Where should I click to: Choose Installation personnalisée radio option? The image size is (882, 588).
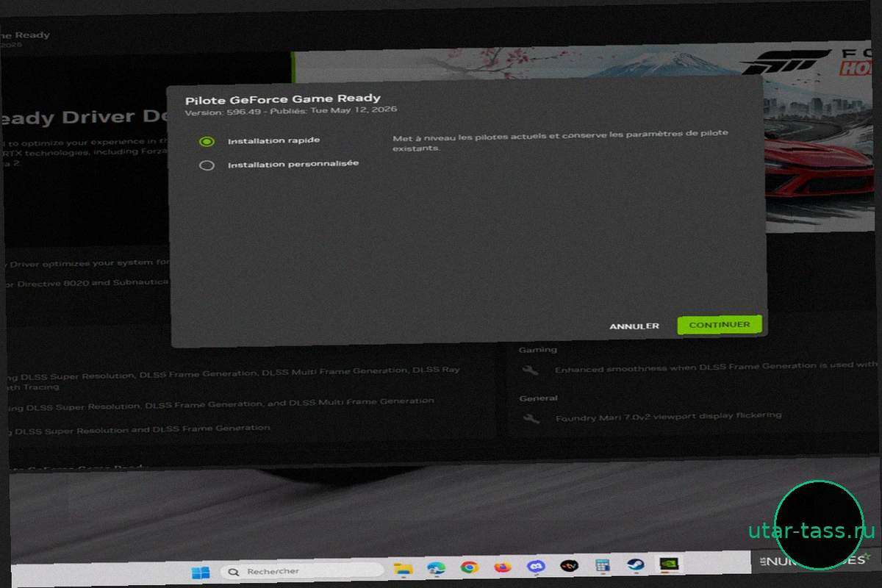(207, 165)
